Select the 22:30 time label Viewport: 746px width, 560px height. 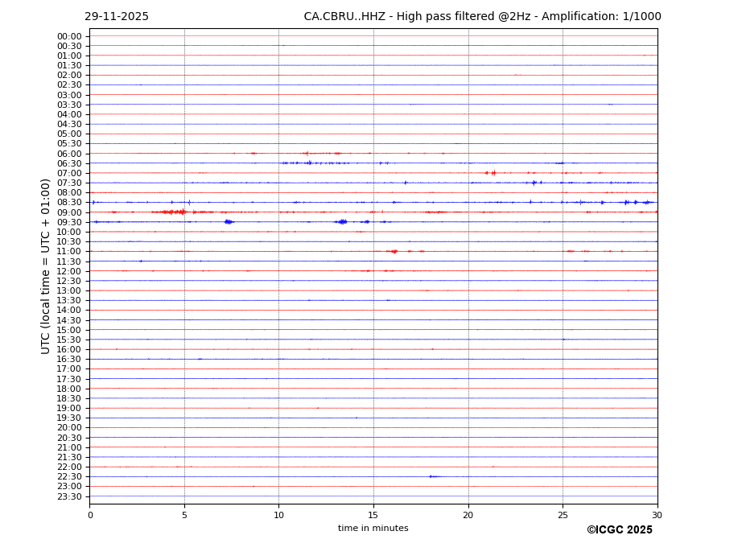pyautogui.click(x=68, y=477)
